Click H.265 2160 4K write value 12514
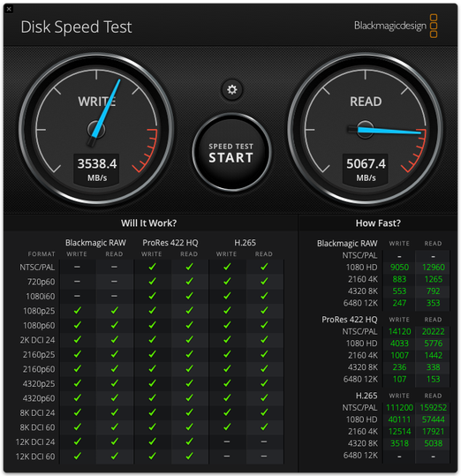461x476 pixels. click(x=399, y=431)
